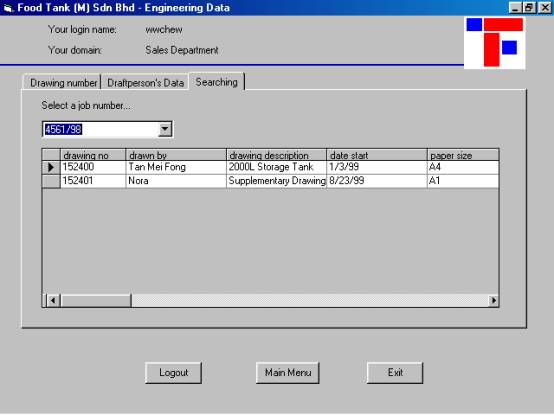Click the Food Tank company logo
The width and height of the screenshot is (554, 415).
pos(495,42)
